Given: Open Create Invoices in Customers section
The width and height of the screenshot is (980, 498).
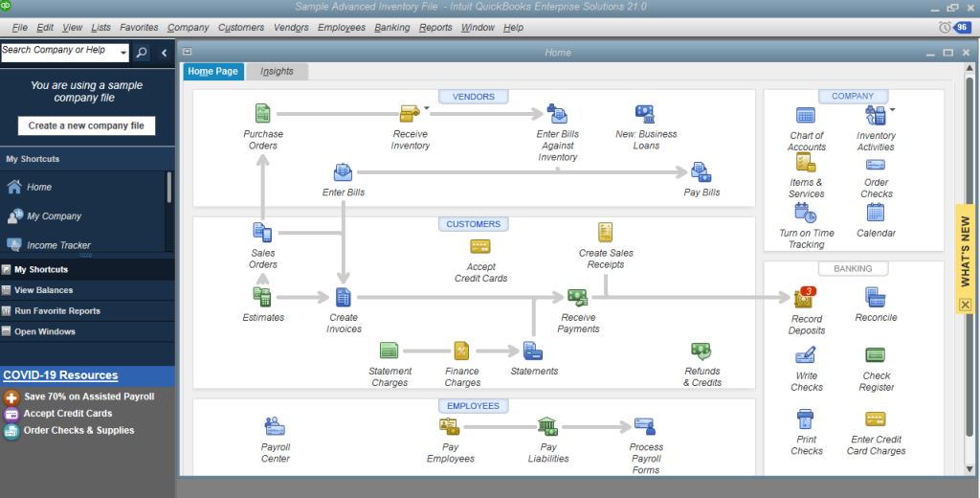Looking at the screenshot, I should (x=343, y=298).
